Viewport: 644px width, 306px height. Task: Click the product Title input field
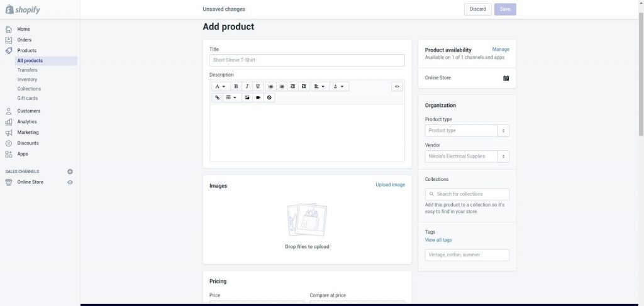[x=306, y=60]
